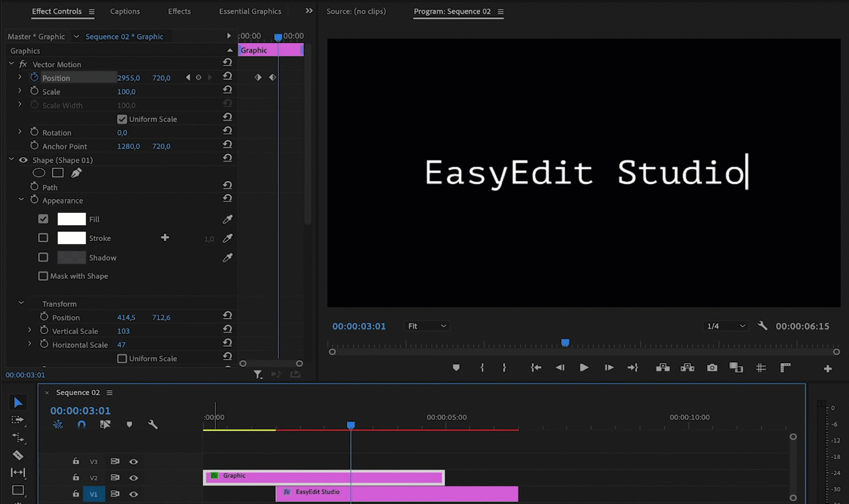The image size is (849, 504).
Task: Open the Button Editor with the plus icon
Action: tap(828, 368)
